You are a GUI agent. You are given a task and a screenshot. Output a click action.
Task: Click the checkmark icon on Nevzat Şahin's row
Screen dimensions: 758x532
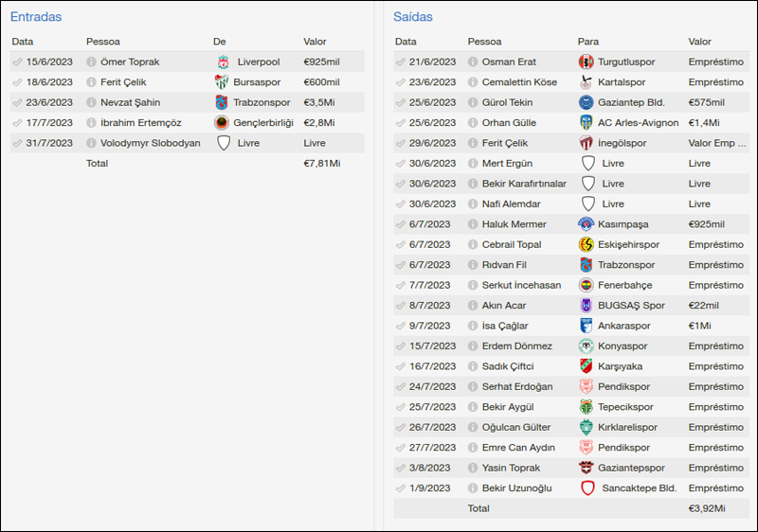coord(17,103)
